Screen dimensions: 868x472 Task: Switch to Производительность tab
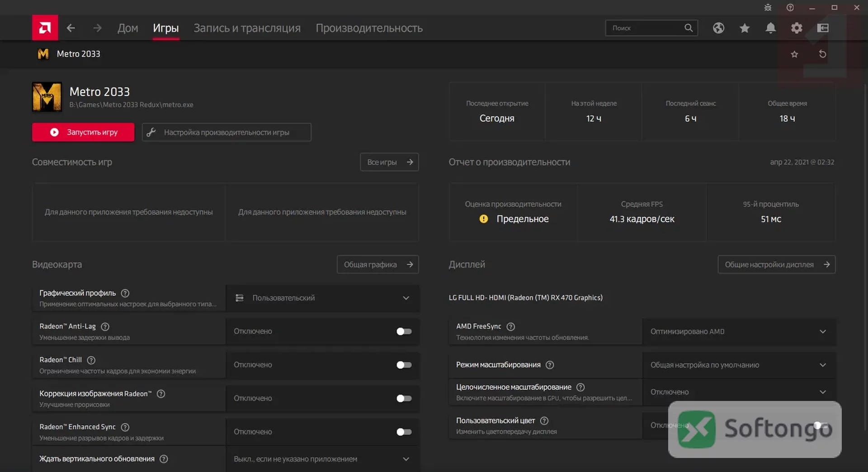click(x=369, y=28)
